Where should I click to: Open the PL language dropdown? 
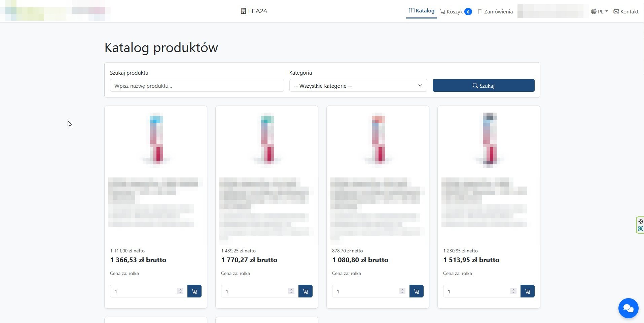click(599, 11)
